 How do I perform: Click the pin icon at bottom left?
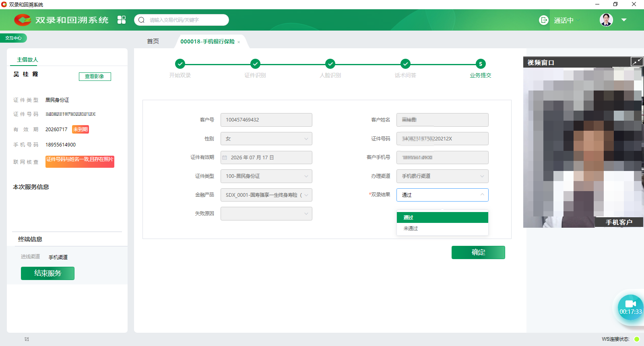(x=27, y=339)
